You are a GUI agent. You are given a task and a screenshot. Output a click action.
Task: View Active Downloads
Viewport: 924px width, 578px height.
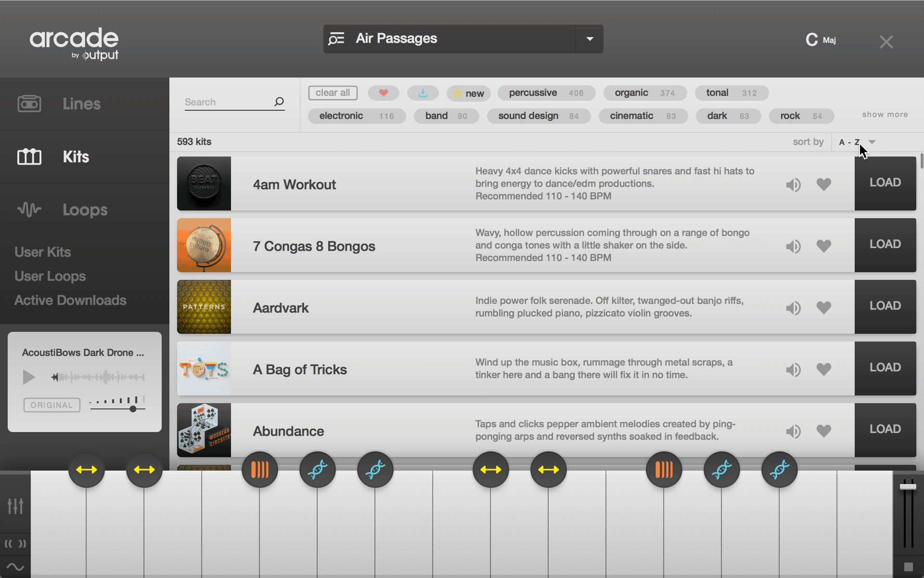[70, 300]
